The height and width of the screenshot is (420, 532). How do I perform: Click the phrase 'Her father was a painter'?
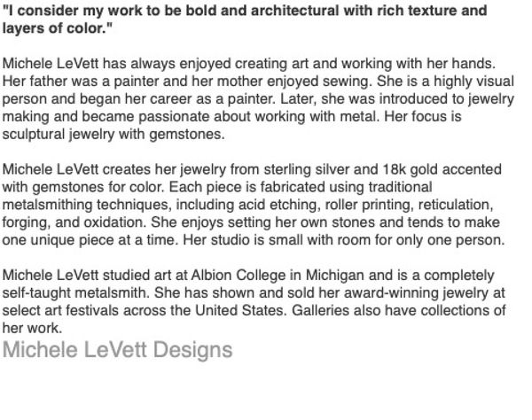tap(82, 82)
